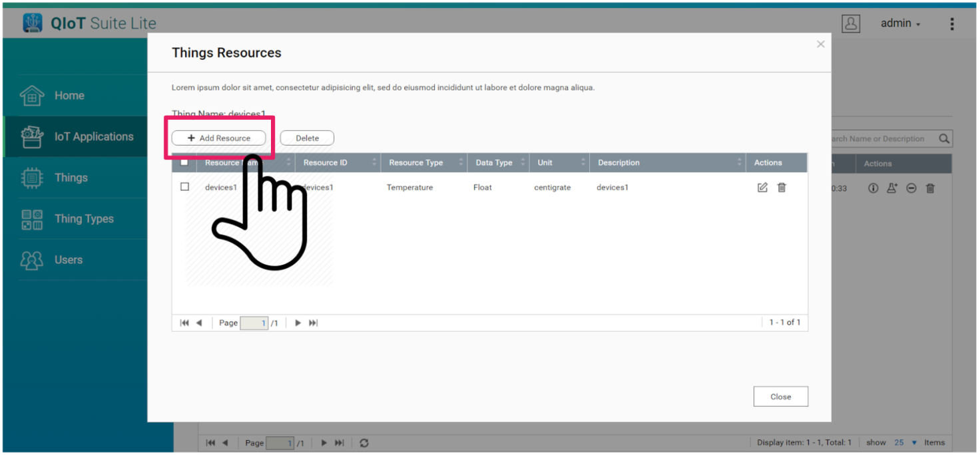Click the Close button in dialog
Image resolution: width=980 pixels, height=455 pixels.
tap(780, 396)
